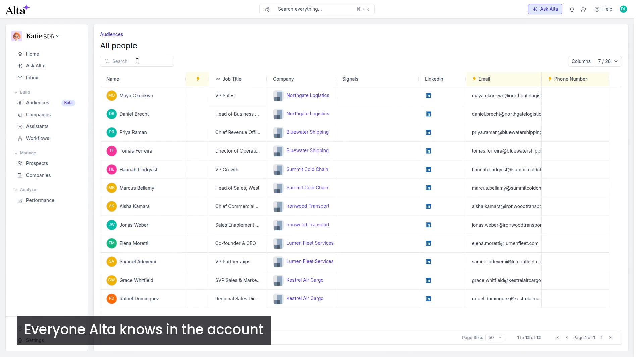This screenshot has height=362, width=644.
Task: Click the Help button
Action: (x=603, y=9)
